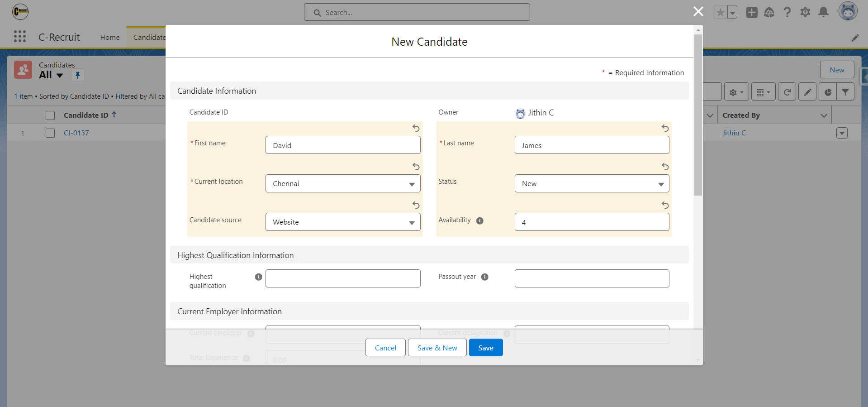Save the new candidate
868x407 pixels.
(x=486, y=348)
